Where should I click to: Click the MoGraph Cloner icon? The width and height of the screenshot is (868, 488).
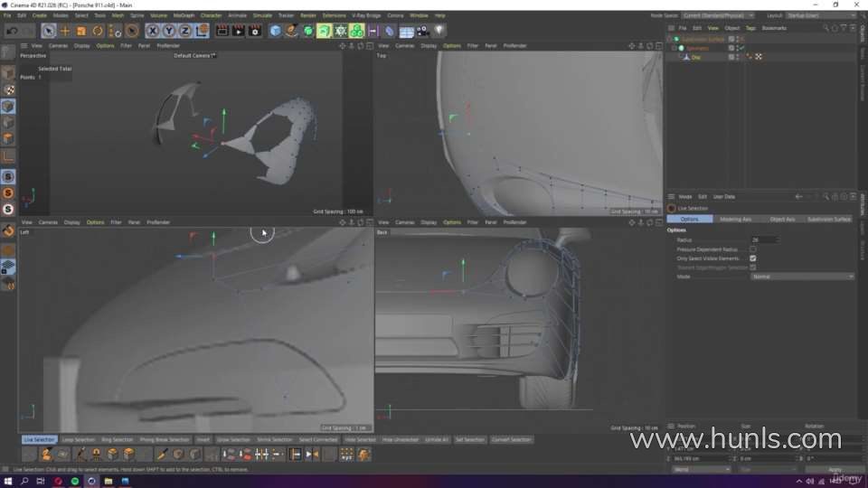tap(356, 31)
